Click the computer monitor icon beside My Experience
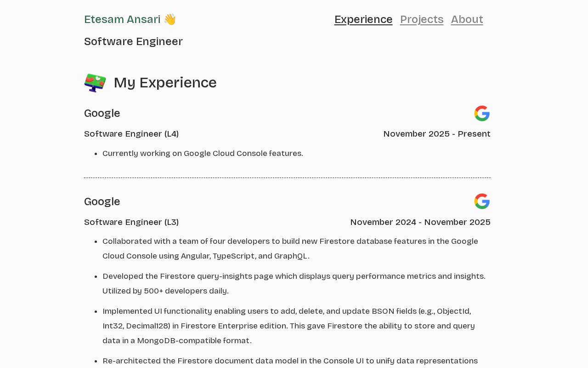Image resolution: width=588 pixels, height=368 pixels. tap(95, 83)
